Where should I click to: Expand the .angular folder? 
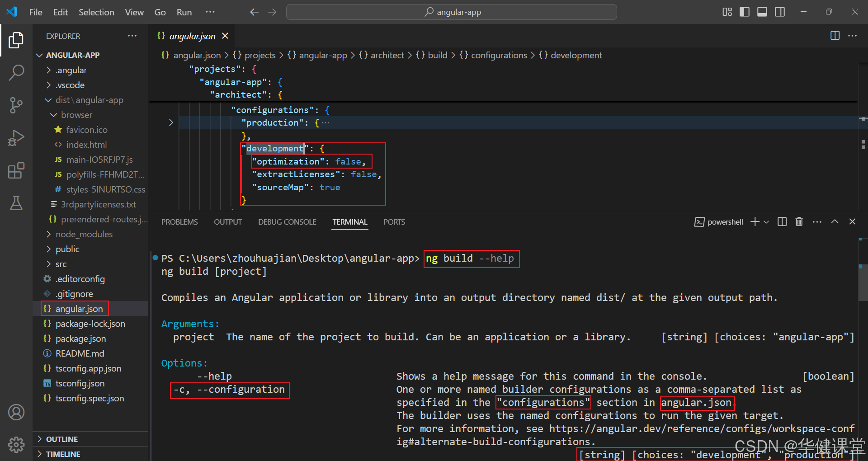click(90, 70)
